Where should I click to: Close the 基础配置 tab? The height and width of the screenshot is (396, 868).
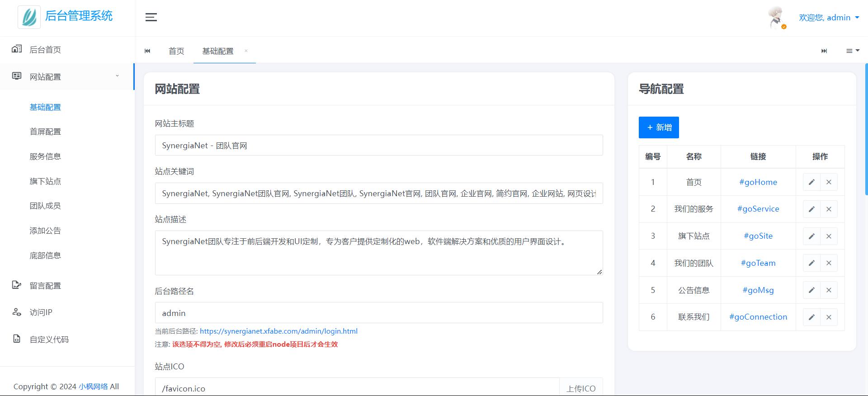coord(246,51)
